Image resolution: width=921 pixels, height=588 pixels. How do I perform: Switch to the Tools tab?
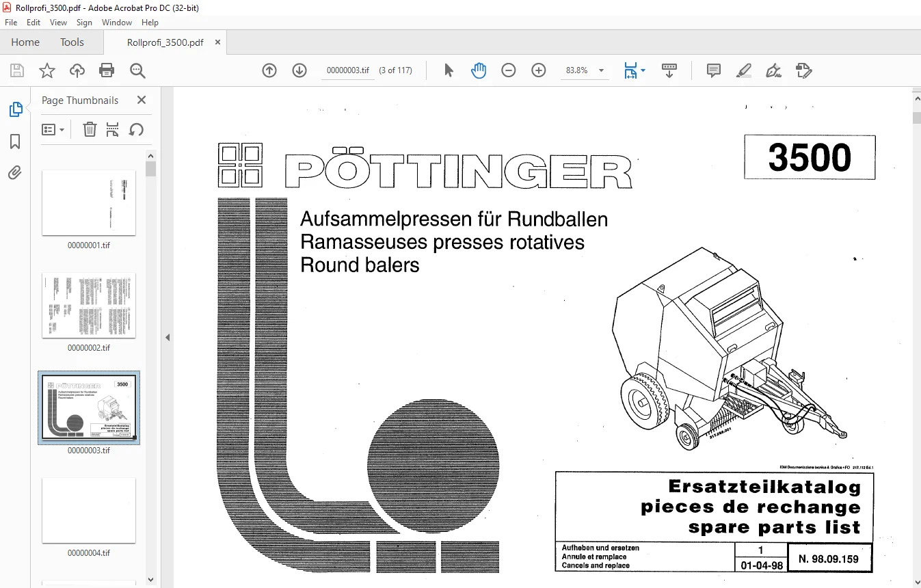[72, 42]
